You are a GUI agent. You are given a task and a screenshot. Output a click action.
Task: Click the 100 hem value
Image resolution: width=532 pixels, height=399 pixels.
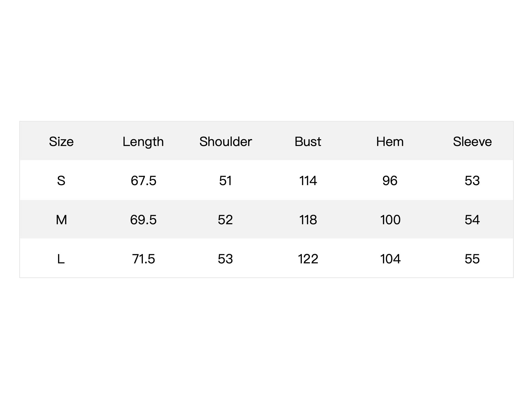click(x=390, y=220)
